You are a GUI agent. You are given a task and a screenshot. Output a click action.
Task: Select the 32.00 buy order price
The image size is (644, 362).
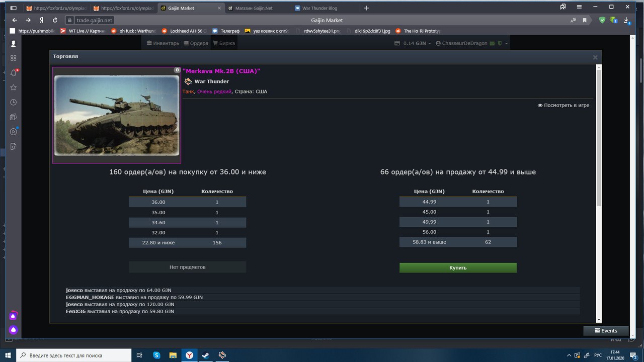pos(158,232)
